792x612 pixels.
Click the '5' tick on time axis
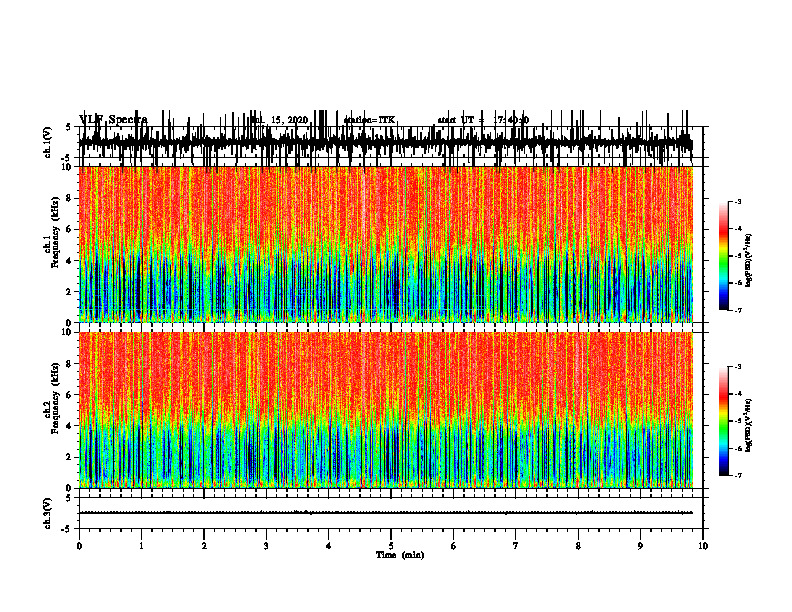click(x=391, y=546)
